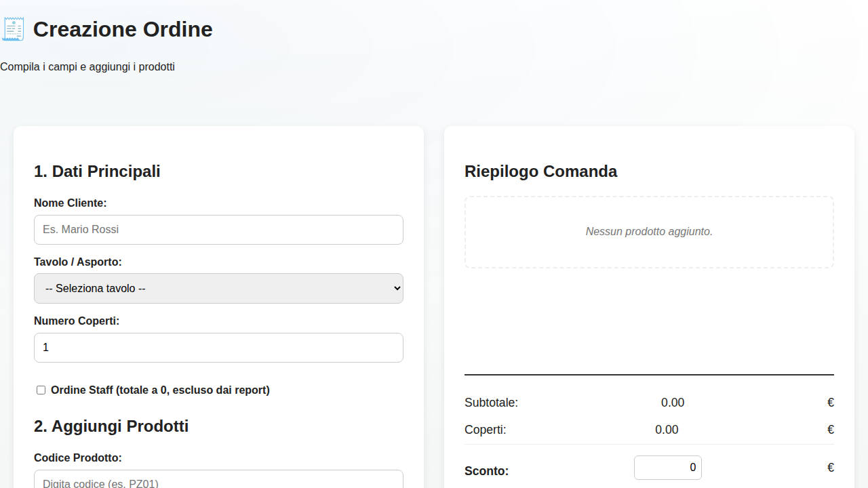The height and width of the screenshot is (488, 868).
Task: Click 'Ordine Staff (totale a 0, escluso dai report)' text
Action: point(160,390)
